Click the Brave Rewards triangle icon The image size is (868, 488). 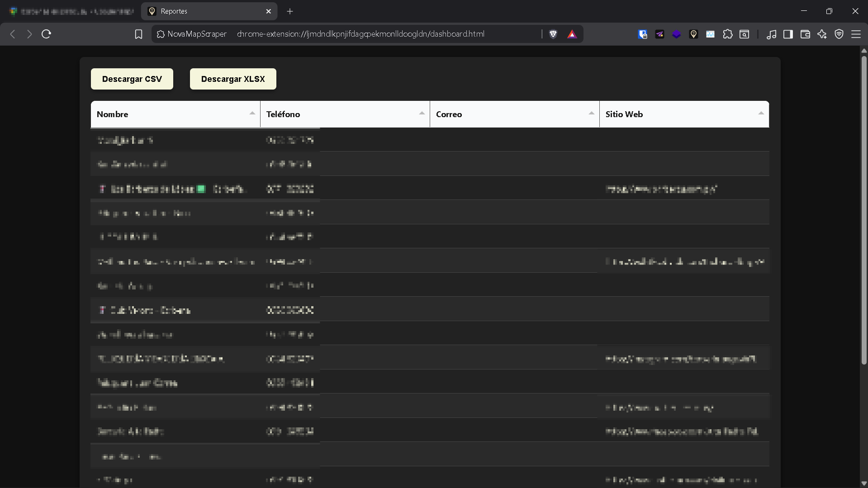coord(572,34)
